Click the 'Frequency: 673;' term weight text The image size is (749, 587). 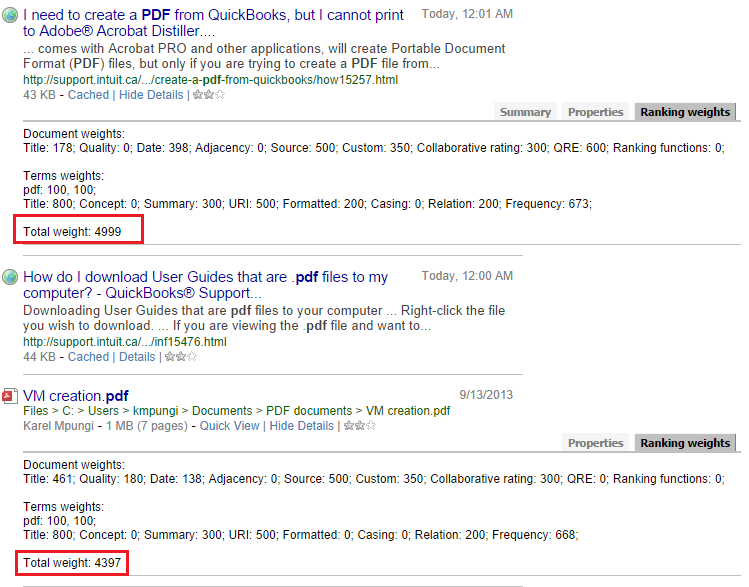pyautogui.click(x=548, y=204)
